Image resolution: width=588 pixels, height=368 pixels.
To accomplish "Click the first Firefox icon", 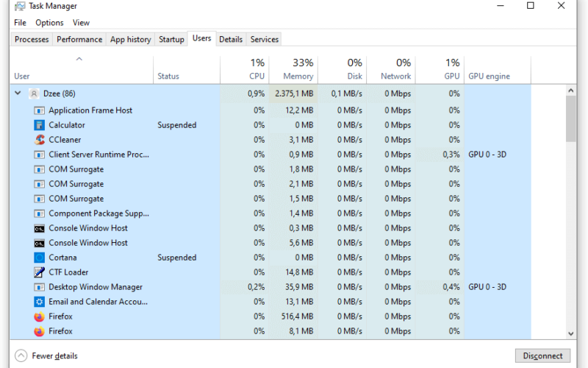I will tap(39, 316).
